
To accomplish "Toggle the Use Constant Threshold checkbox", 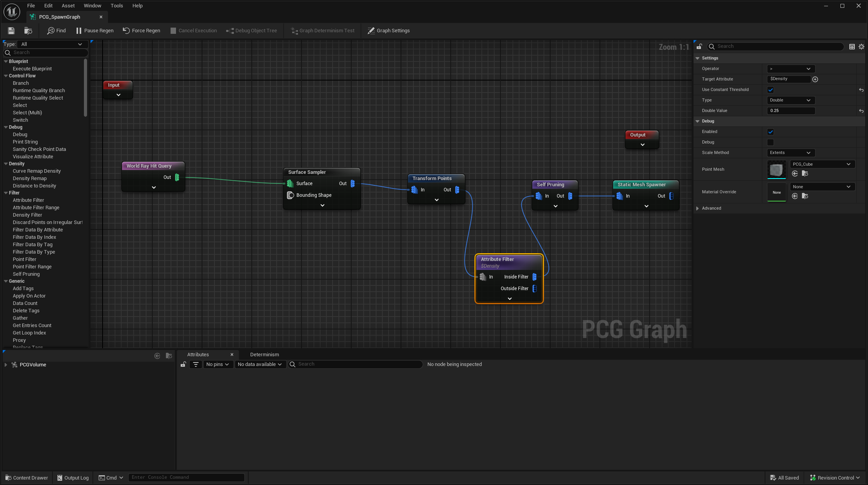I will pyautogui.click(x=770, y=89).
